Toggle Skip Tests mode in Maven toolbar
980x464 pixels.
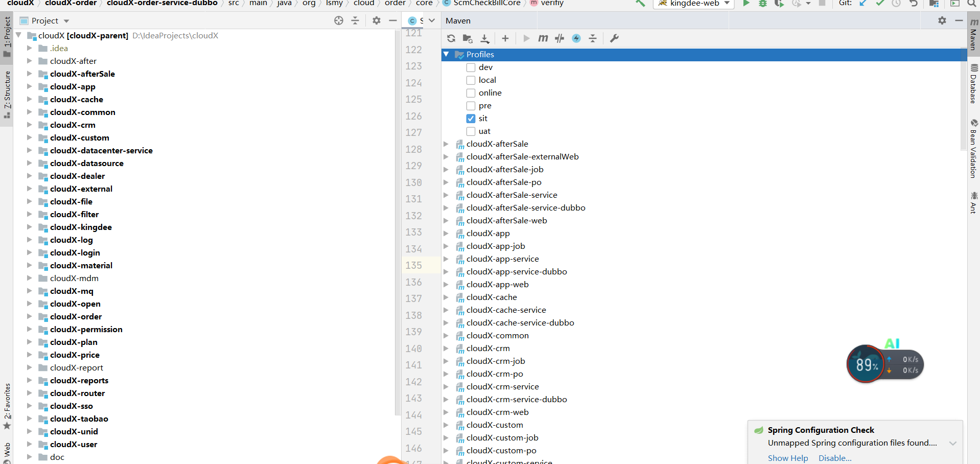coord(560,38)
